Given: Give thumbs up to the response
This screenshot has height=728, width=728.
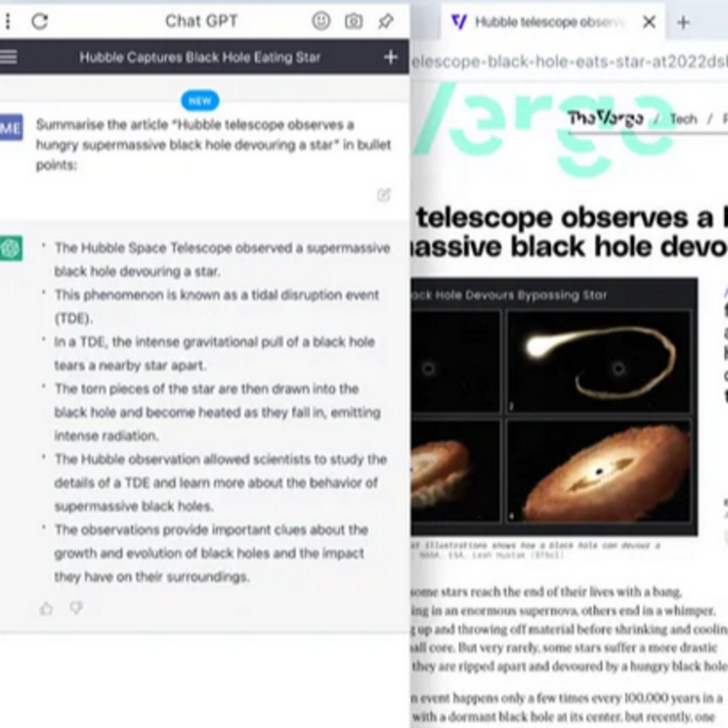Looking at the screenshot, I should pos(46,608).
